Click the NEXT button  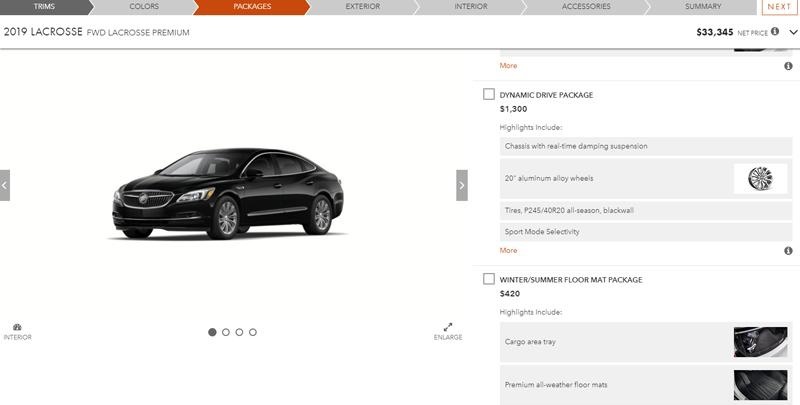tap(779, 7)
